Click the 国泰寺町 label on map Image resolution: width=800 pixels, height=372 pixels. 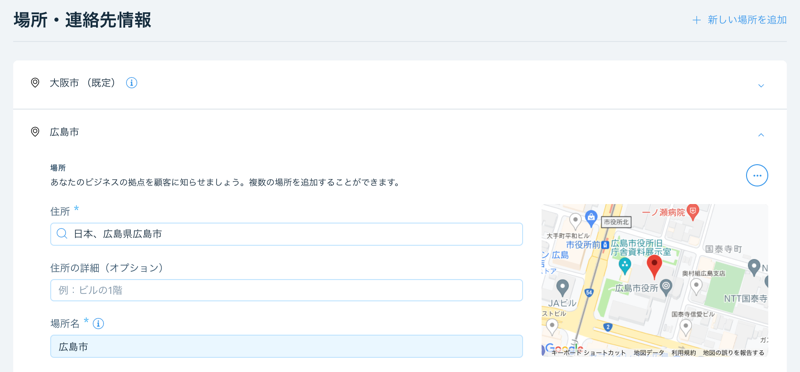point(722,249)
